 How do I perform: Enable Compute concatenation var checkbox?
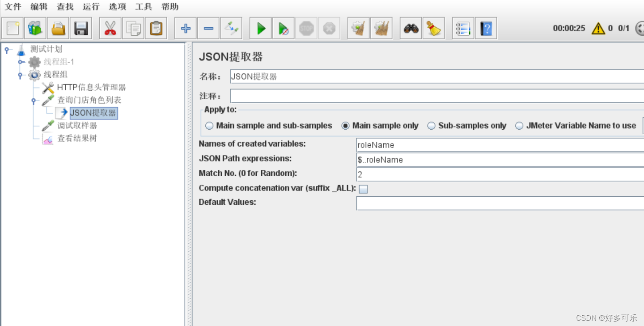click(363, 189)
